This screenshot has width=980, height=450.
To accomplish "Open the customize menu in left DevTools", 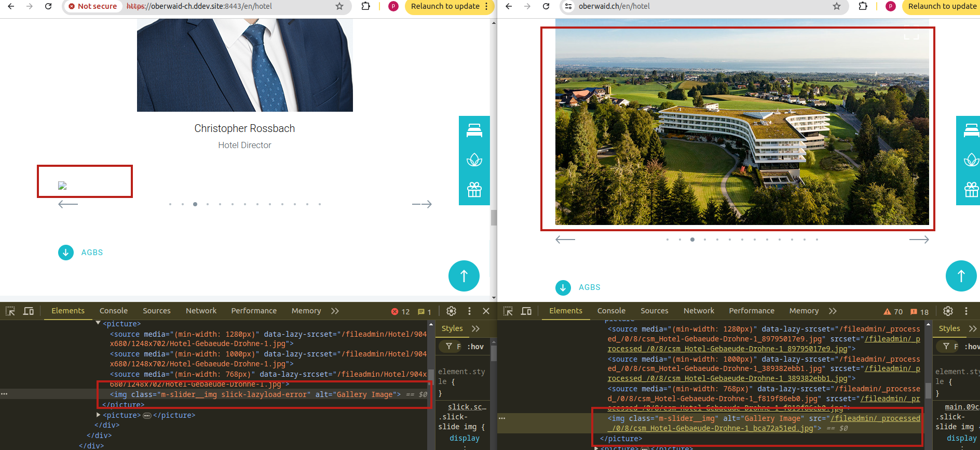I will [x=470, y=311].
